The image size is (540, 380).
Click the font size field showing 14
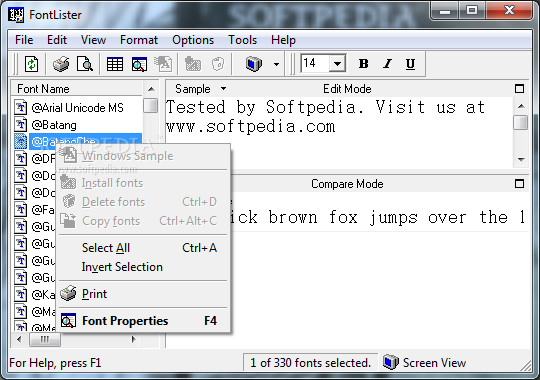(315, 63)
